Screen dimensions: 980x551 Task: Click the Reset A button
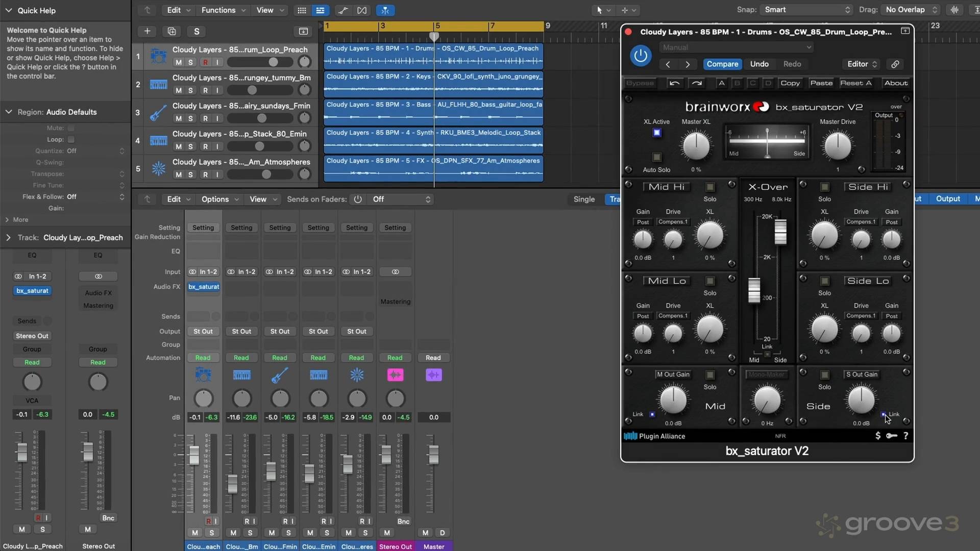855,83
